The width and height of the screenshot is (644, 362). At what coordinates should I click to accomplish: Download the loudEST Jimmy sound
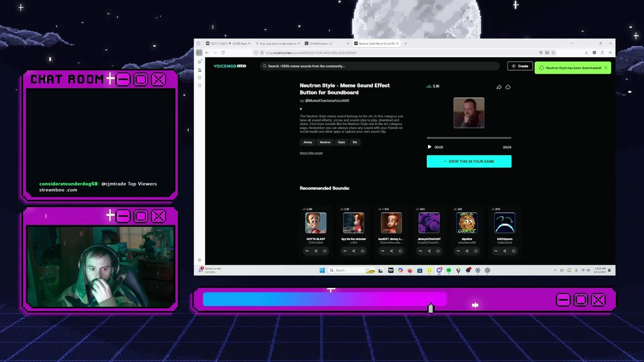pos(400,251)
